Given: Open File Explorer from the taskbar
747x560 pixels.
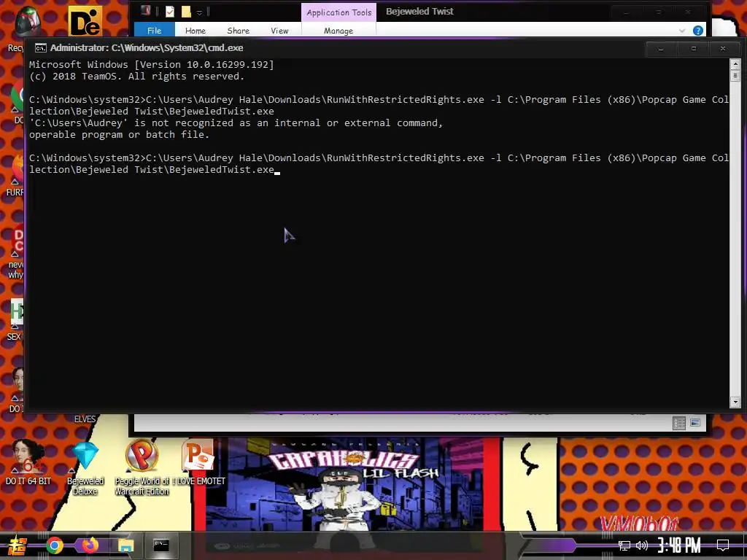Looking at the screenshot, I should point(125,545).
